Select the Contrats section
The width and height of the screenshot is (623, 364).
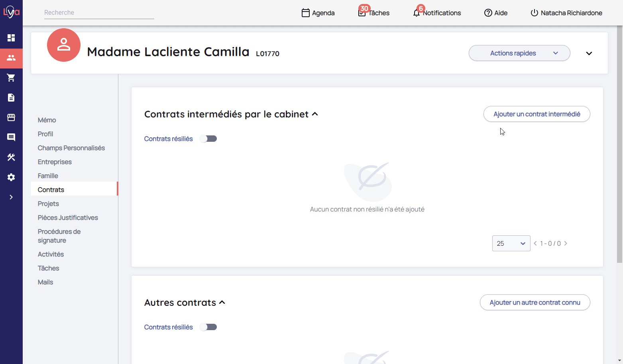pyautogui.click(x=74, y=190)
